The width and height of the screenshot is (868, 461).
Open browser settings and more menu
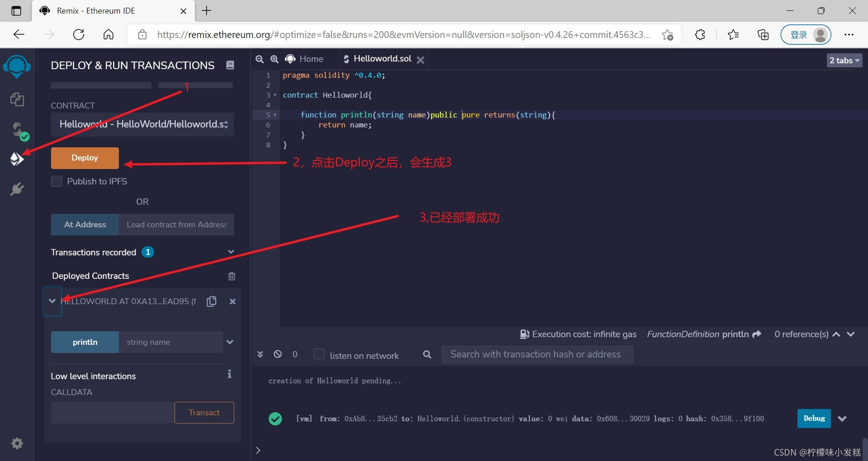click(x=849, y=34)
